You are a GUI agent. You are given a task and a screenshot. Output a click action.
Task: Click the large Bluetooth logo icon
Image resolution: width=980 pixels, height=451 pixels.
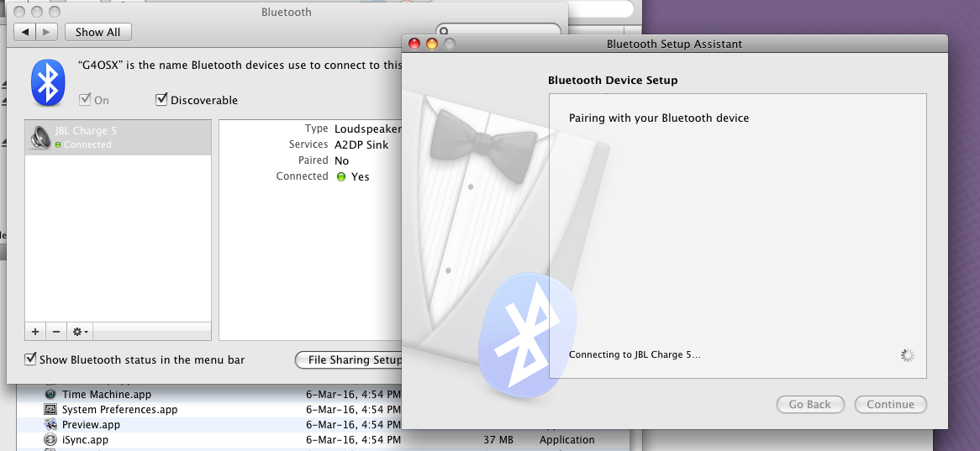click(48, 82)
